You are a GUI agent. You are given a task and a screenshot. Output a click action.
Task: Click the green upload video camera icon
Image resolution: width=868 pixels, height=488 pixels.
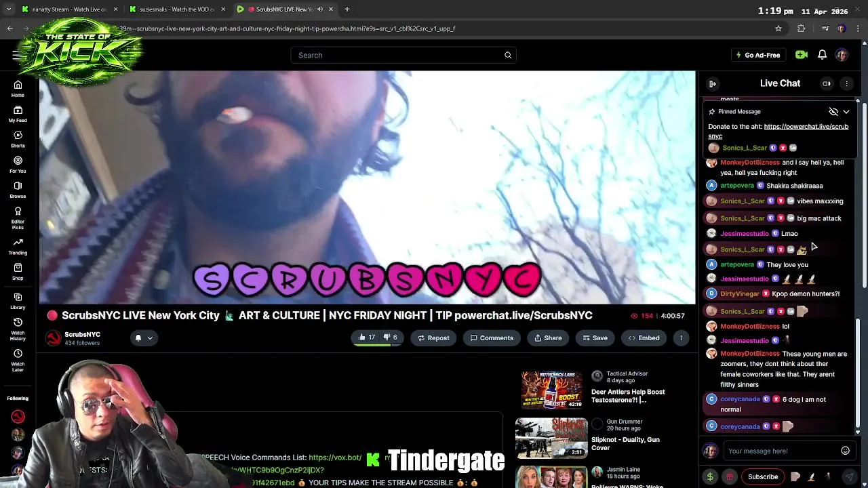pos(802,55)
